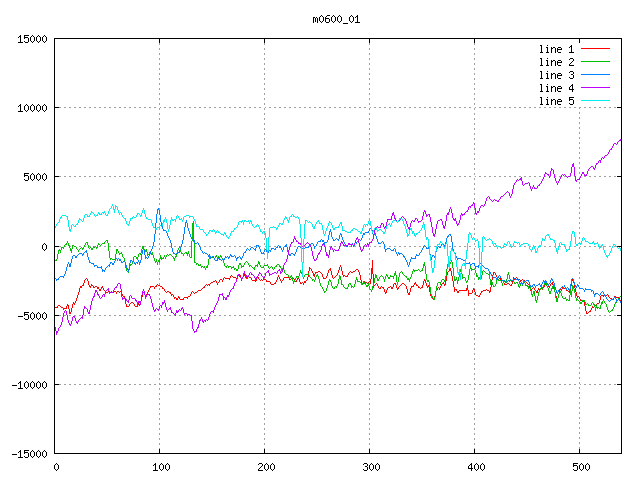Select the 'line 3' legend label
This screenshot has width=640, height=480.
[557, 75]
